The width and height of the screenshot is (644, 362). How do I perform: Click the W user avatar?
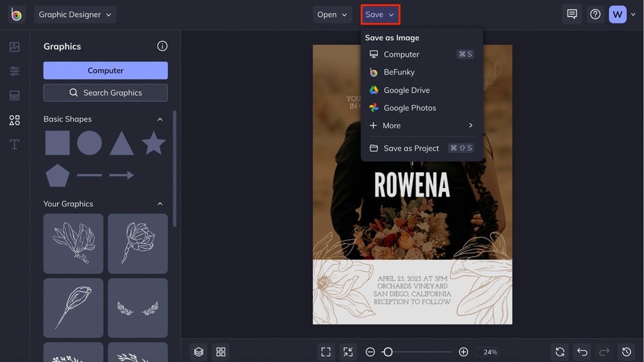coord(617,14)
